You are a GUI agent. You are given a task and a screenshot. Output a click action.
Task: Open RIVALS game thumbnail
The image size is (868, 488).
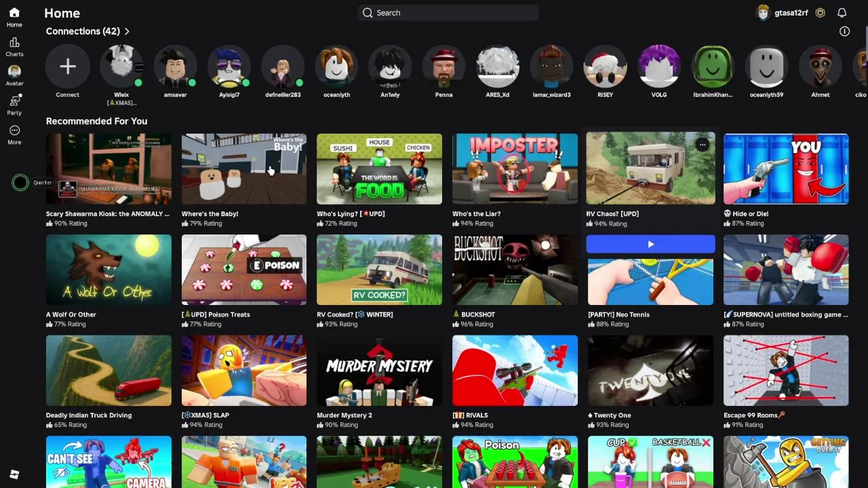click(x=515, y=370)
